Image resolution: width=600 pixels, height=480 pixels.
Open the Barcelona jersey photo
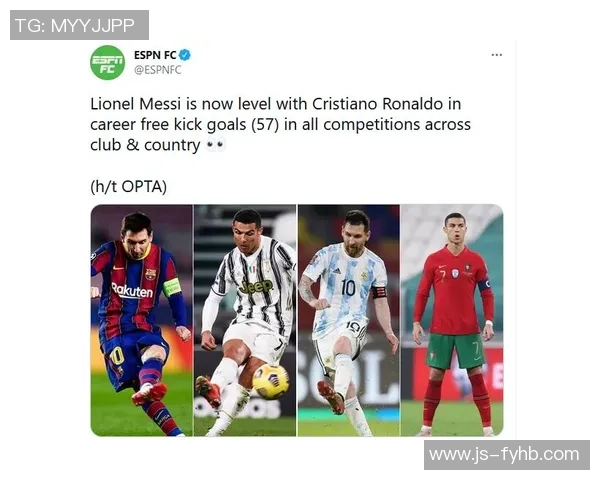coord(142,320)
